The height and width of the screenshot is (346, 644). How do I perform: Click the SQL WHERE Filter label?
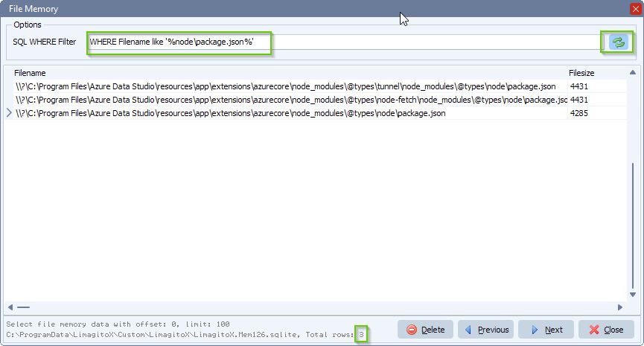coord(45,42)
